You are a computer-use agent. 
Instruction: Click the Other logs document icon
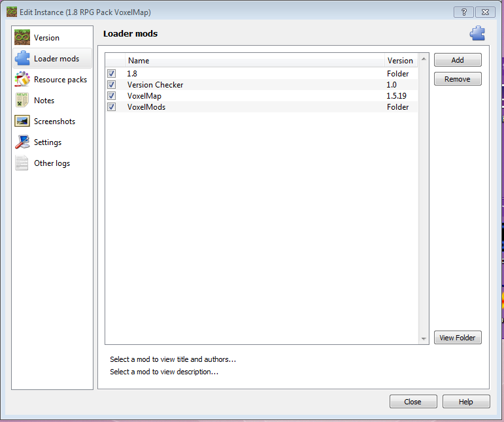coord(22,163)
